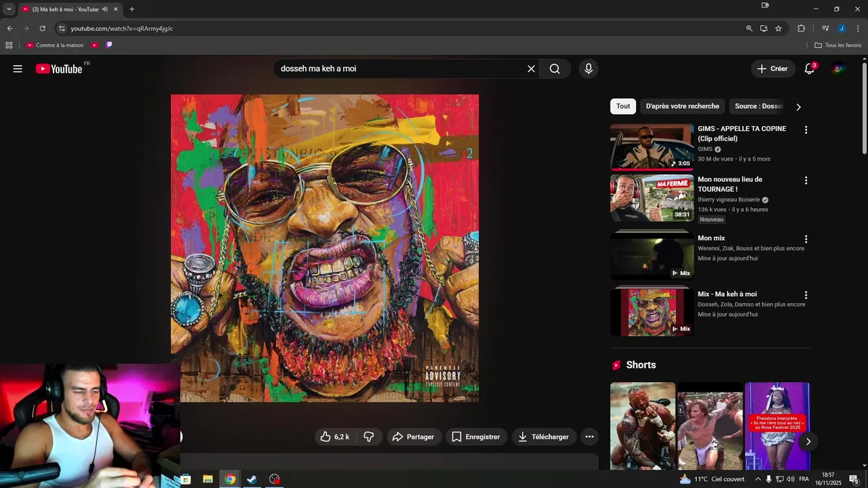Open the zoom magnifier icon in address bar
Viewport: 868px width, 488px height.
[749, 28]
